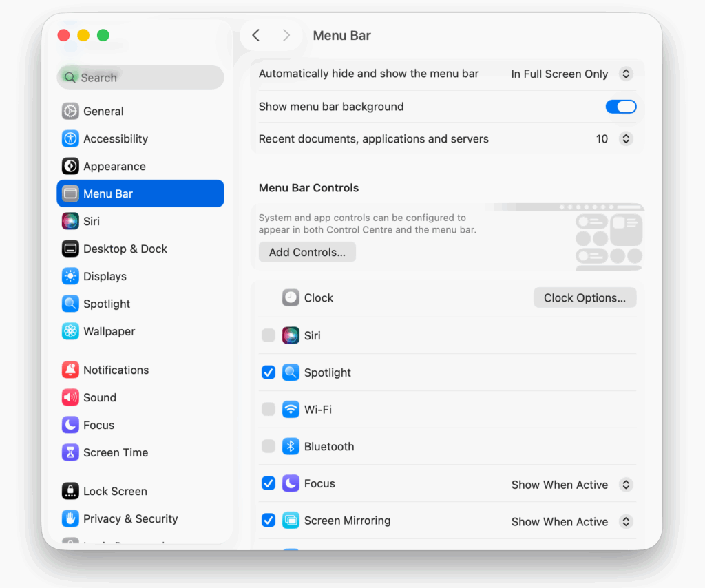Click the Clock icon in controls list
The image size is (705, 588).
click(291, 297)
